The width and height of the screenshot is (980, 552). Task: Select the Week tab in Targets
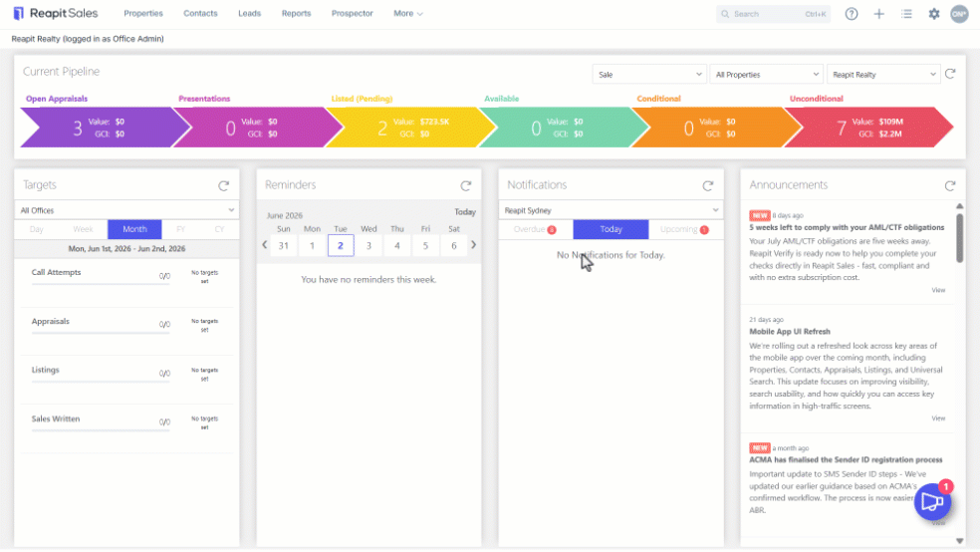coord(83,229)
